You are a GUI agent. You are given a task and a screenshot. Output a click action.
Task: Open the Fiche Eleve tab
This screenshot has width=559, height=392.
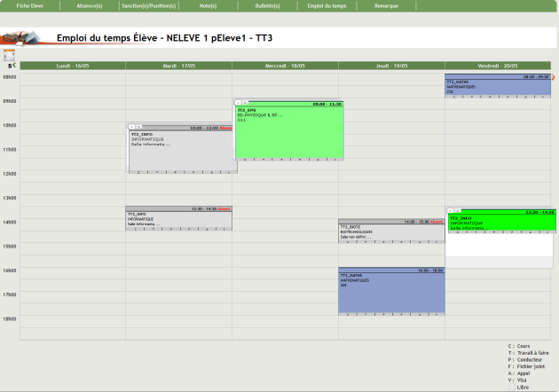[30, 5]
